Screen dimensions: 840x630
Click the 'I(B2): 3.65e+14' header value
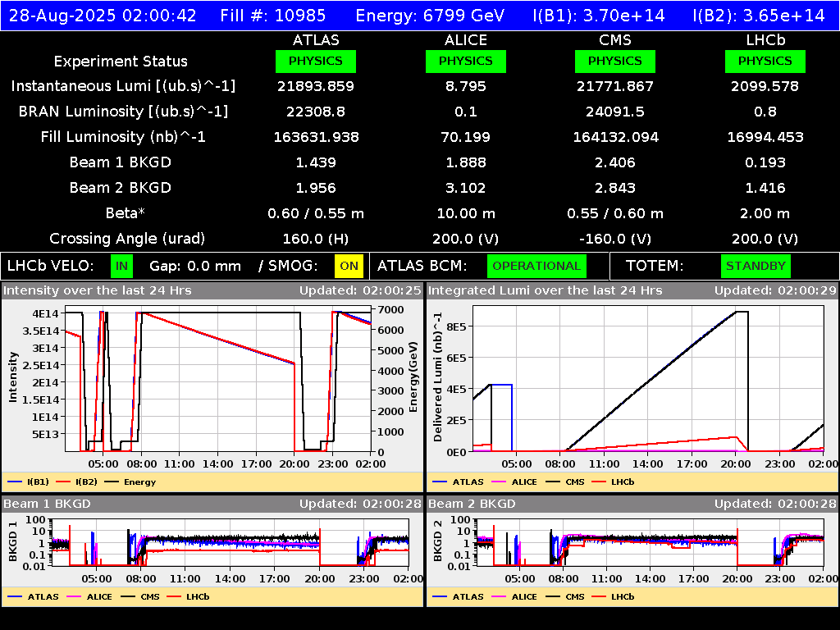[x=759, y=15]
